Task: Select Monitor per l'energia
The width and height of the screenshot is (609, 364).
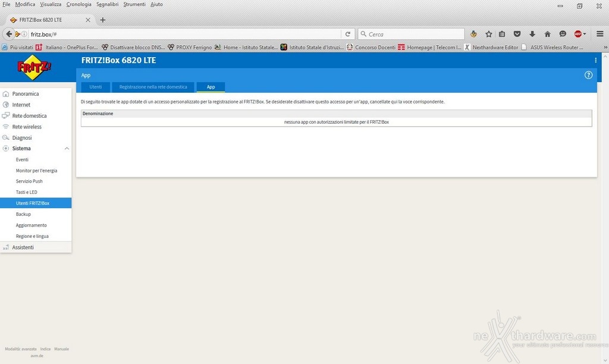Action: pos(36,171)
